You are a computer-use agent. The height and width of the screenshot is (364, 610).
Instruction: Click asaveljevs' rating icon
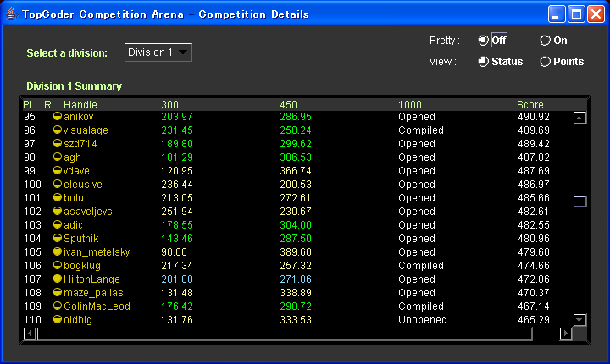point(58,211)
